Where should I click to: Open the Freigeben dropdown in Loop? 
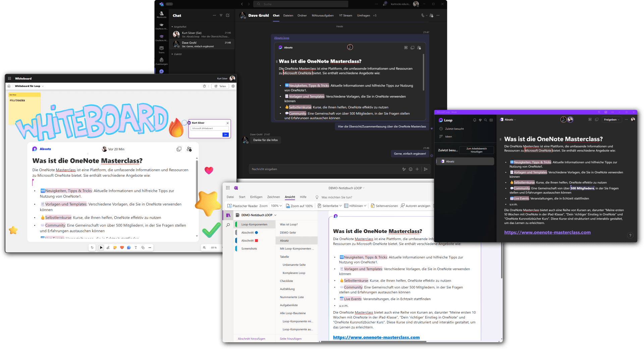pos(611,120)
